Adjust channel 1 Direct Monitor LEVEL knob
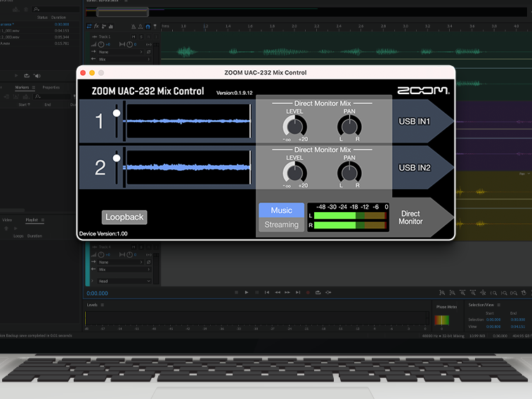Viewport: 532px width, 399px height. tap(295, 126)
